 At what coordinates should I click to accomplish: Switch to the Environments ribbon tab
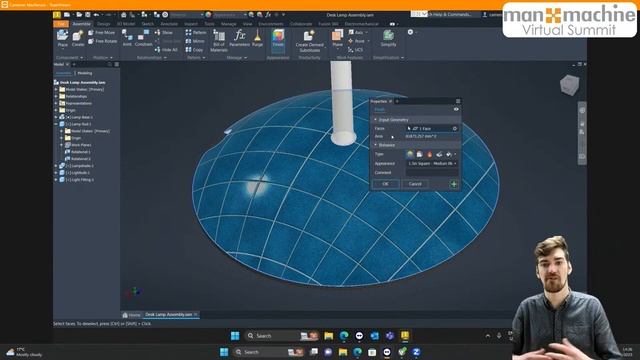[x=271, y=24]
